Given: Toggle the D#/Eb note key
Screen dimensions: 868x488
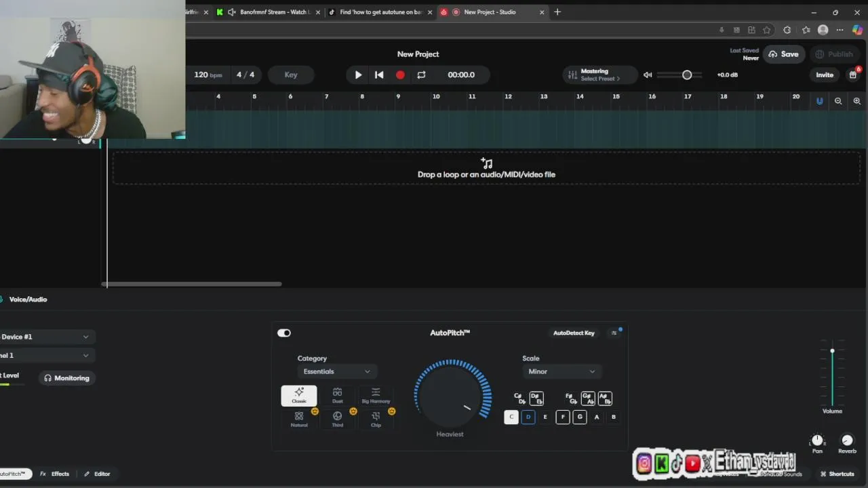Looking at the screenshot, I should [536, 398].
